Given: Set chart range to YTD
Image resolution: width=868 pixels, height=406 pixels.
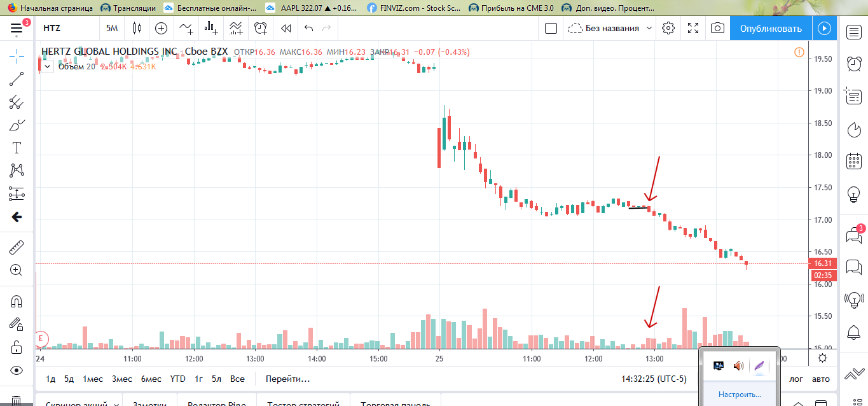Looking at the screenshot, I should tap(177, 379).
